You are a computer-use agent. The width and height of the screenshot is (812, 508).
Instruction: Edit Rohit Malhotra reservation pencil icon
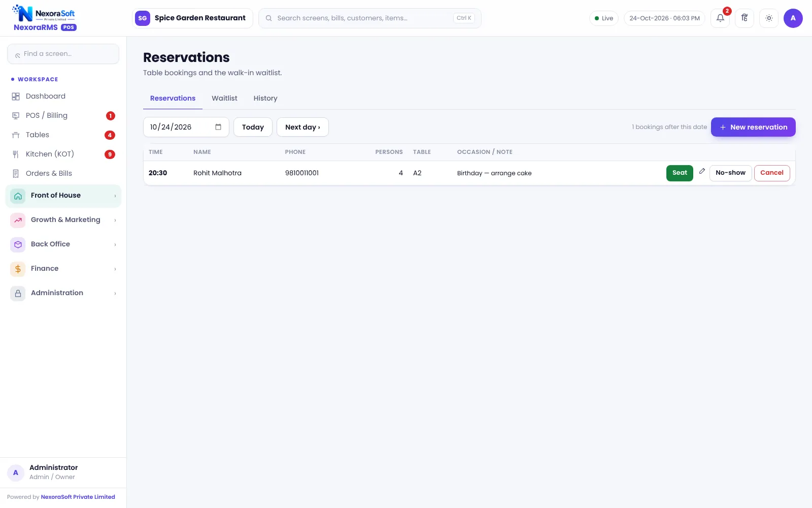[702, 172]
